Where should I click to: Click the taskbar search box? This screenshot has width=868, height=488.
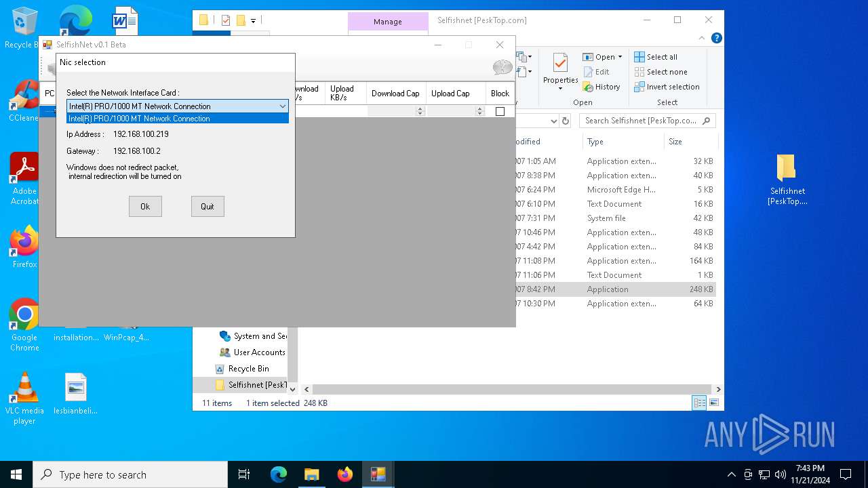pyautogui.click(x=130, y=474)
